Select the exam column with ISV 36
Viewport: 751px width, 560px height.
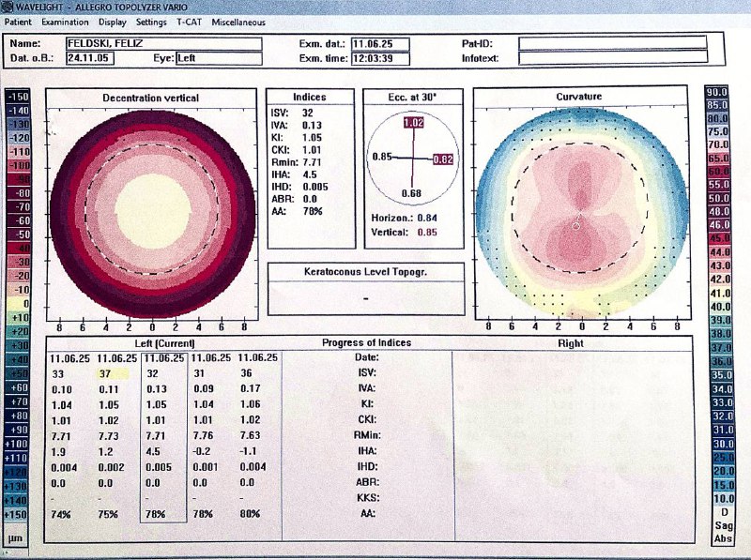(x=257, y=435)
